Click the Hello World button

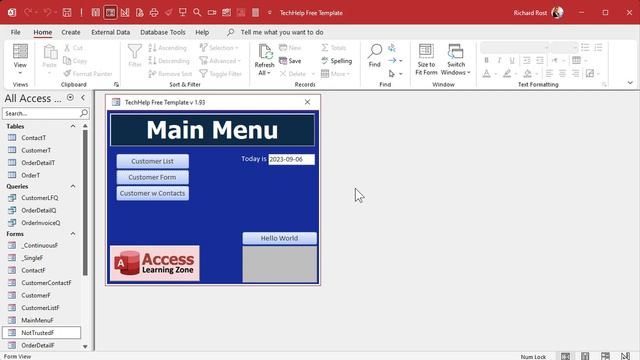pyautogui.click(x=280, y=238)
